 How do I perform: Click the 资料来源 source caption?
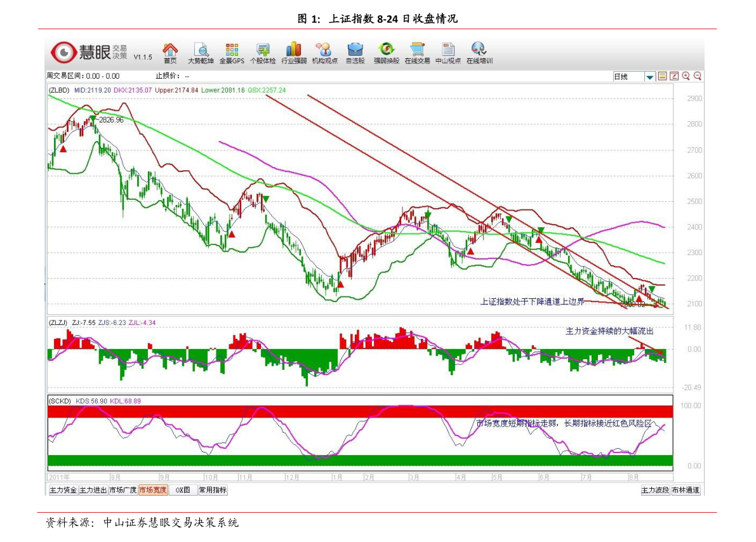click(142, 523)
